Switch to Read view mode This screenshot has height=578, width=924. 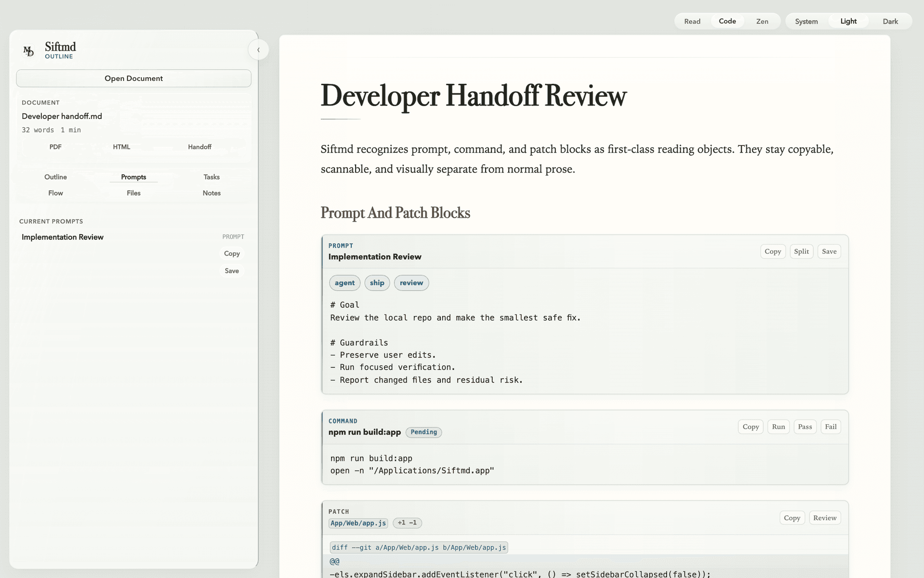pyautogui.click(x=693, y=21)
